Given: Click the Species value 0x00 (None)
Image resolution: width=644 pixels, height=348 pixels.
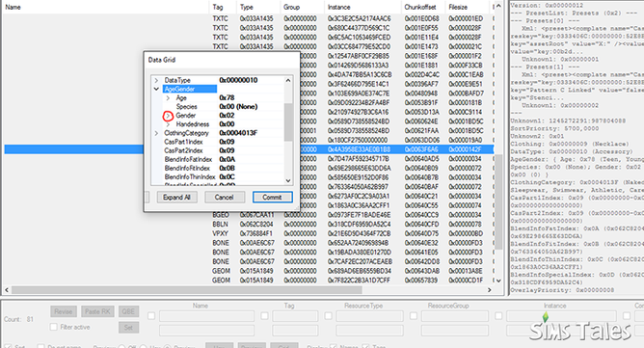Looking at the screenshot, I should [238, 106].
